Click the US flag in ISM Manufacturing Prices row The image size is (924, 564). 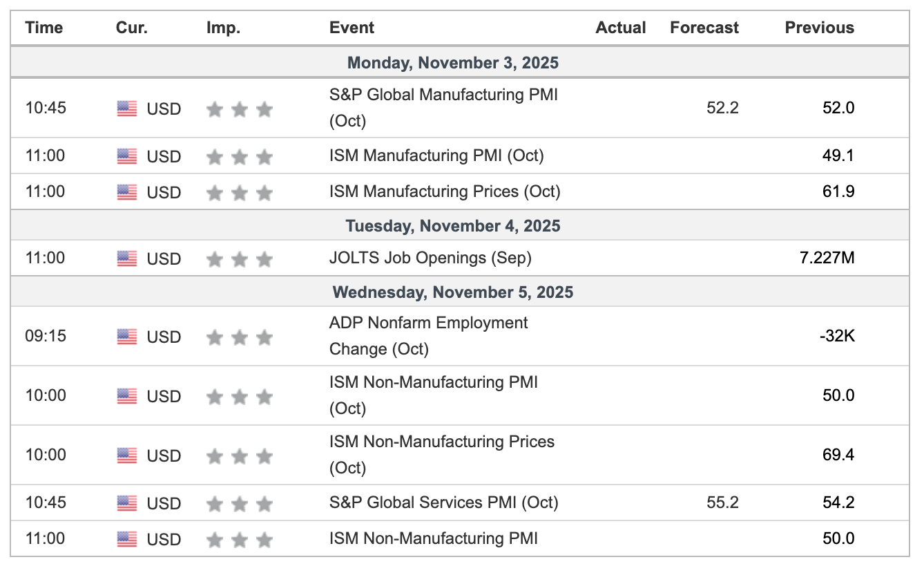pos(127,192)
